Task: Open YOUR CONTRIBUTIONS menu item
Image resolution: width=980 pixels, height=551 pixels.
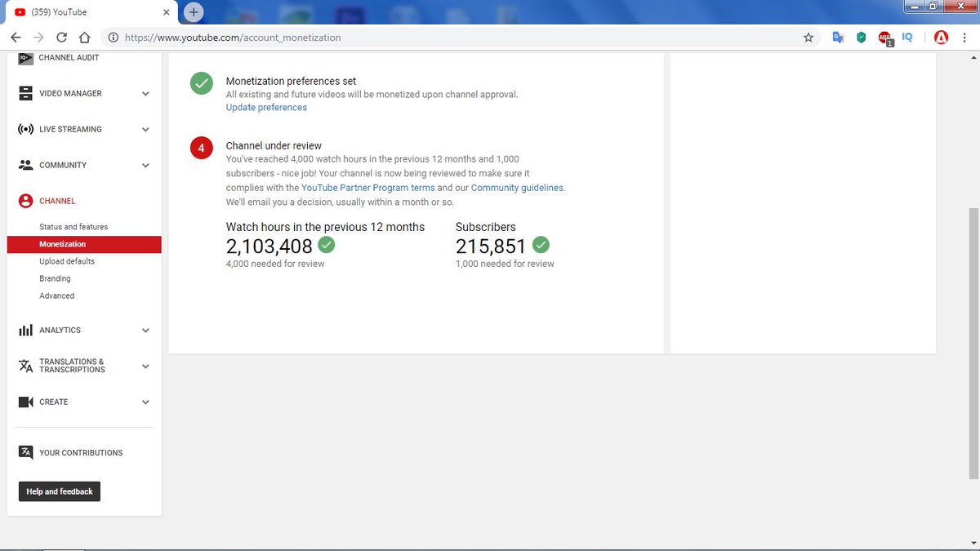Action: click(x=81, y=452)
